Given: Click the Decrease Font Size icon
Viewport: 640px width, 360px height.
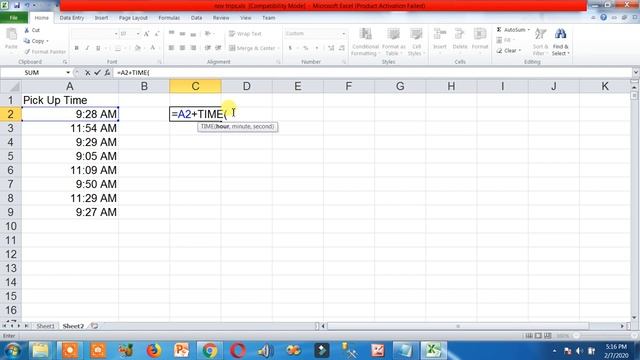Looking at the screenshot, I should point(157,34).
